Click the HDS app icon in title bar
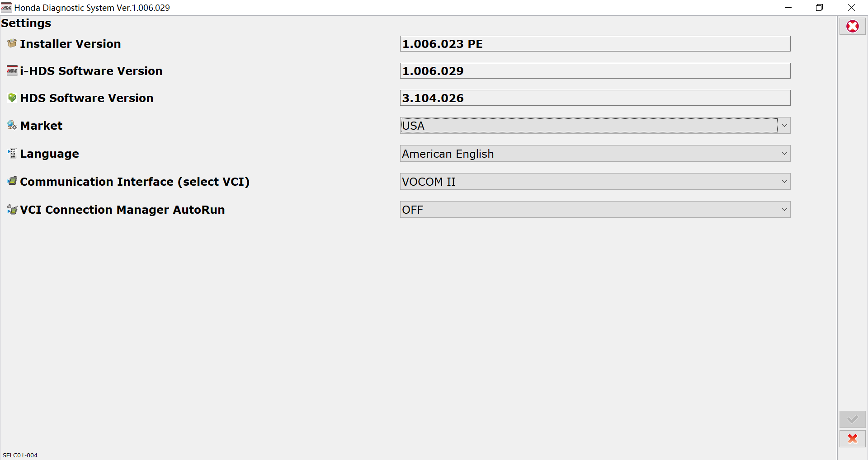The width and height of the screenshot is (868, 460). pos(6,8)
